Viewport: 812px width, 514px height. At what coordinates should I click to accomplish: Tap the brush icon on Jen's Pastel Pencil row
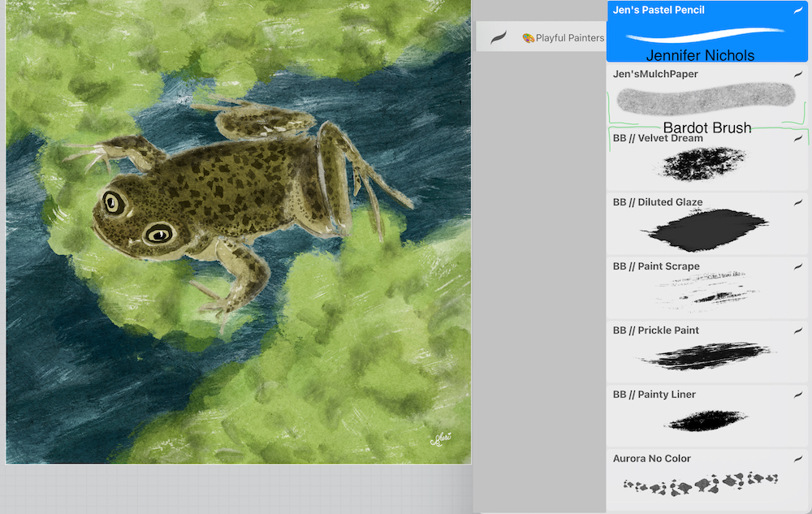(797, 11)
